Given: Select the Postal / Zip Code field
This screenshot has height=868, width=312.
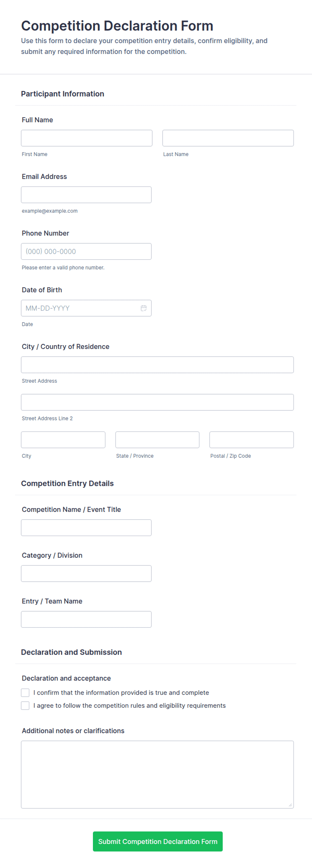Looking at the screenshot, I should tap(251, 440).
